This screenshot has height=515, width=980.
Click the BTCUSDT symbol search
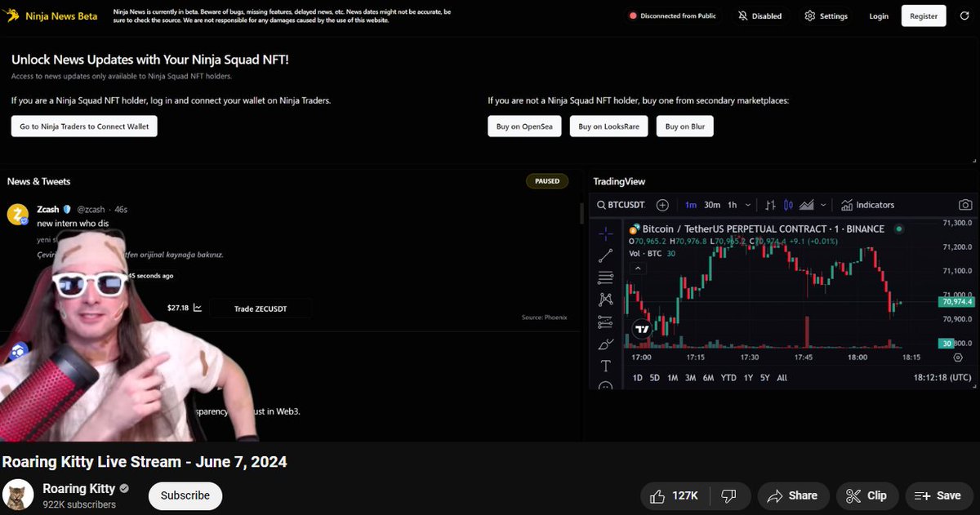[621, 205]
